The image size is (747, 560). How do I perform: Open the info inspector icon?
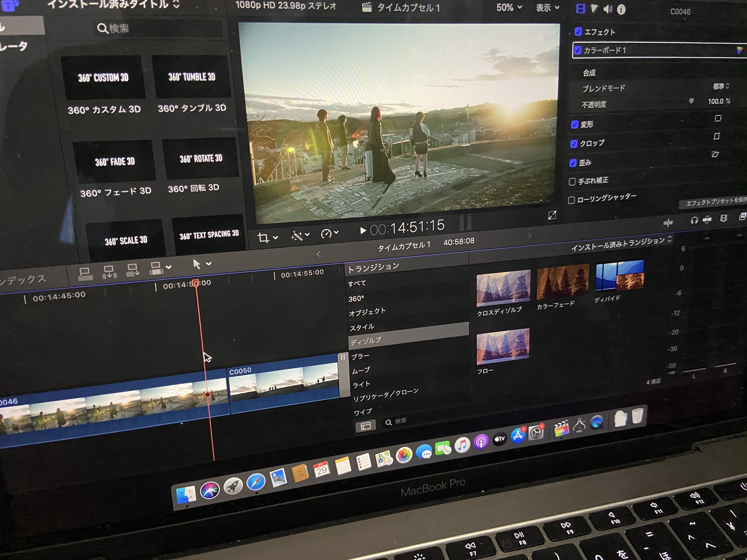621,10
